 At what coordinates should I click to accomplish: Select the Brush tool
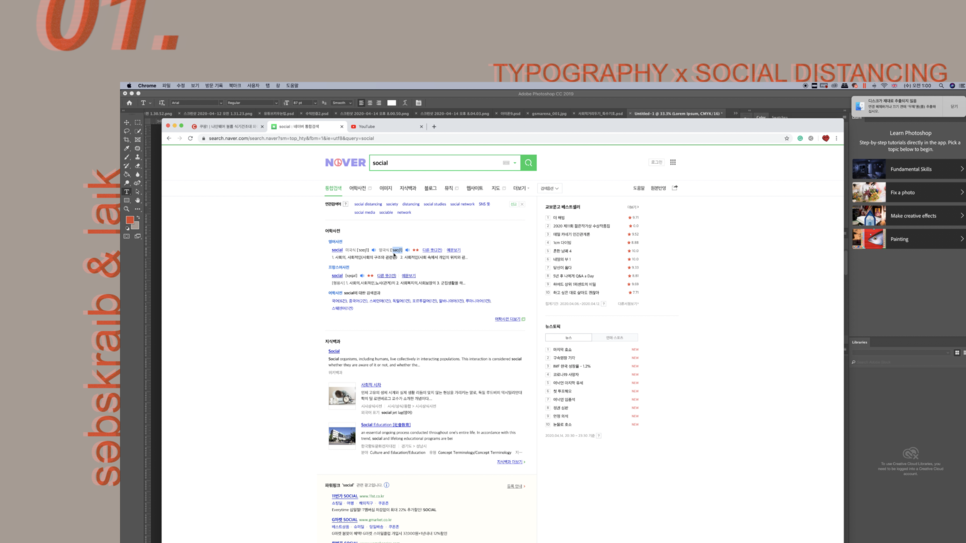coord(126,157)
